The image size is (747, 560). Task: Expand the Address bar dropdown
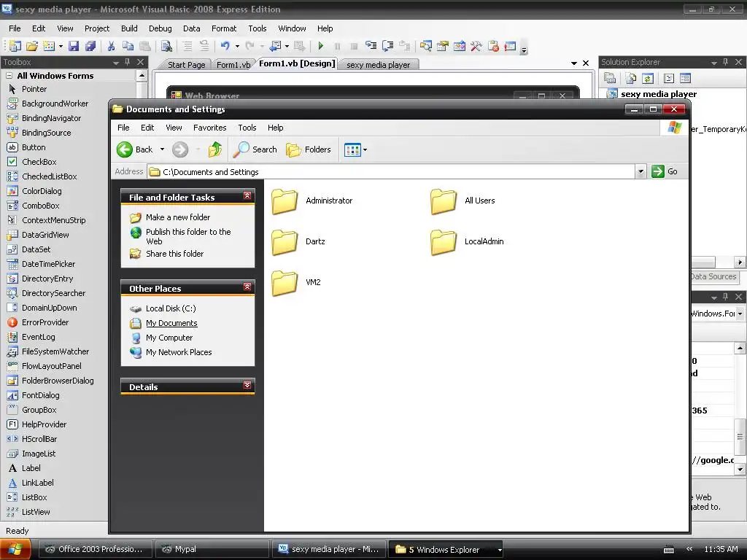pyautogui.click(x=640, y=171)
